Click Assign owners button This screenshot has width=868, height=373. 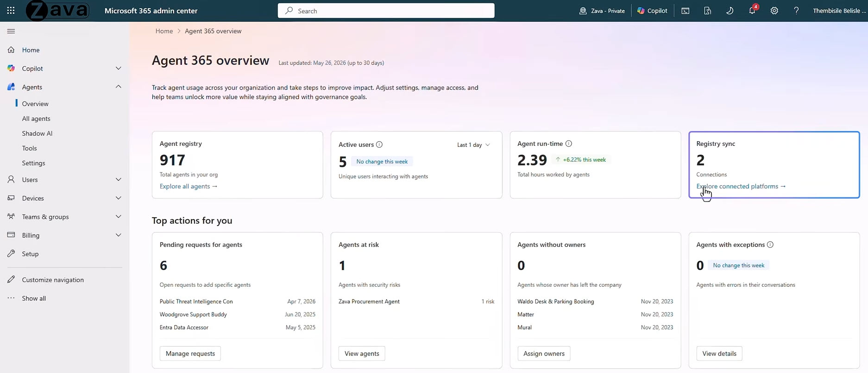coord(544,354)
